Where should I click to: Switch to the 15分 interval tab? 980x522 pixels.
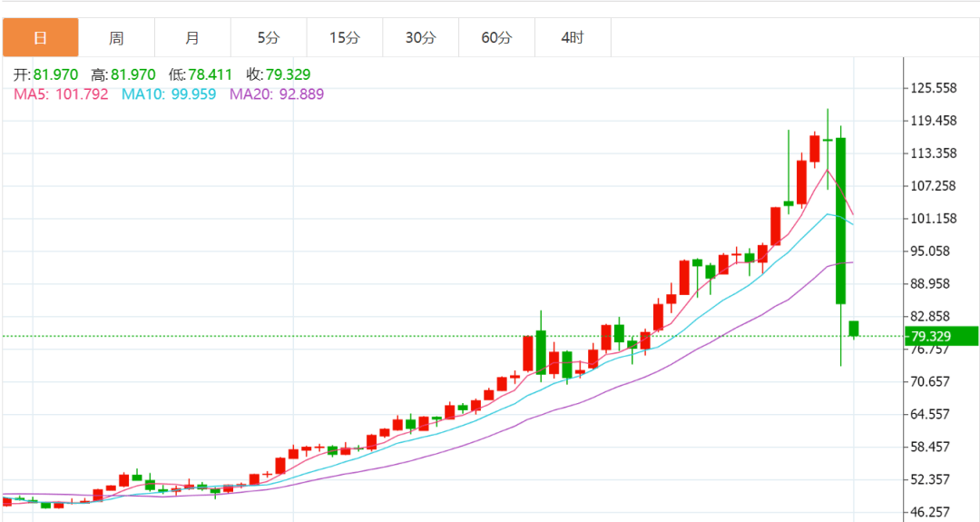345,38
